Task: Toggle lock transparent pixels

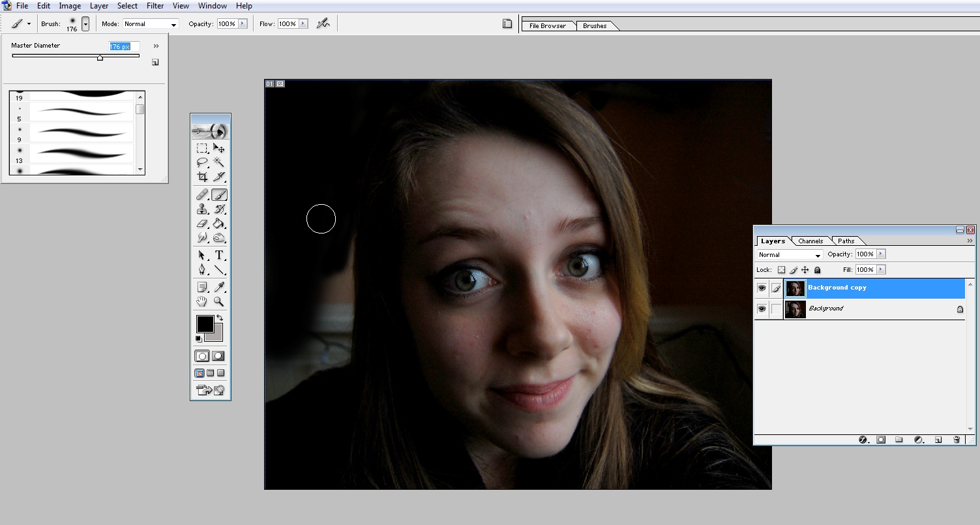Action: 781,270
